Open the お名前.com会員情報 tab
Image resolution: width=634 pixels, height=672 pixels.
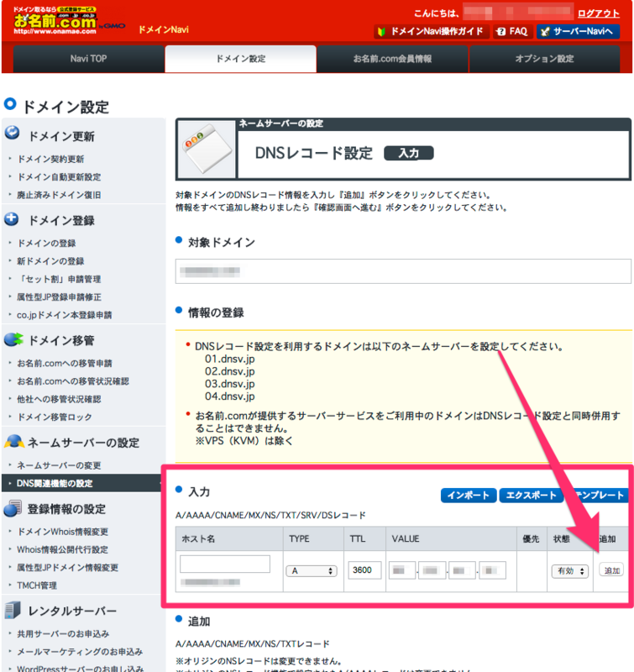pos(392,59)
